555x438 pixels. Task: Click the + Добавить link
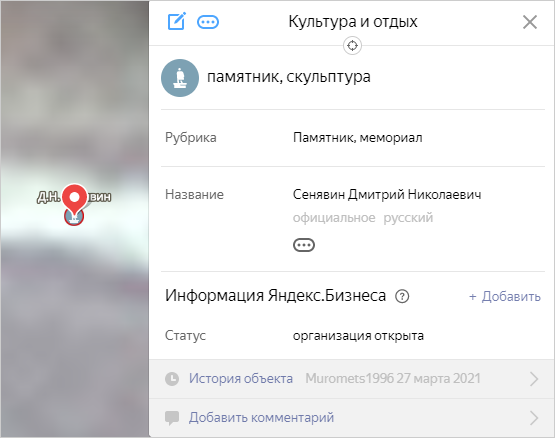point(505,296)
